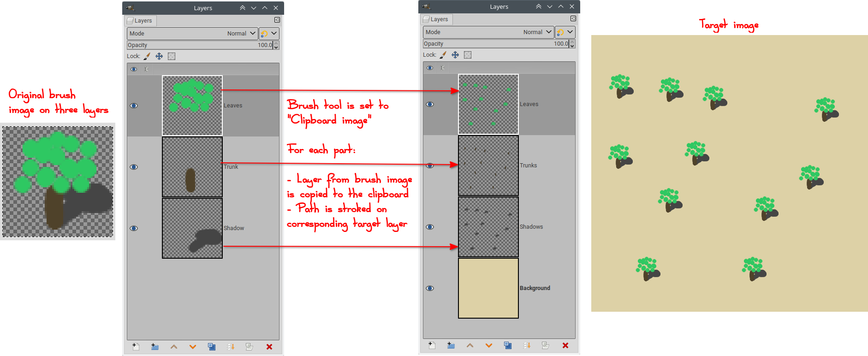Open the Mode dropdown in left panel

tap(192, 34)
